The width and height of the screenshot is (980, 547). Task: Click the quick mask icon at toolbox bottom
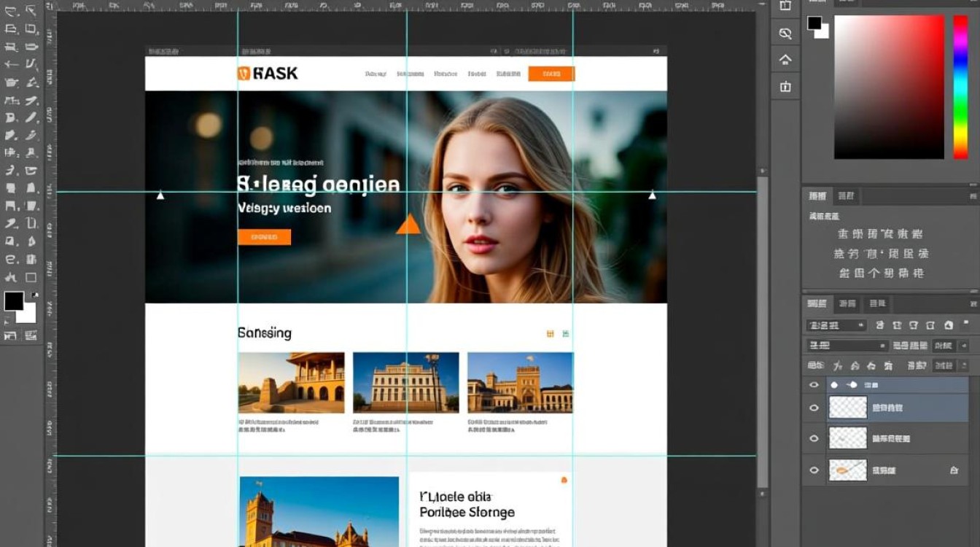[11, 335]
